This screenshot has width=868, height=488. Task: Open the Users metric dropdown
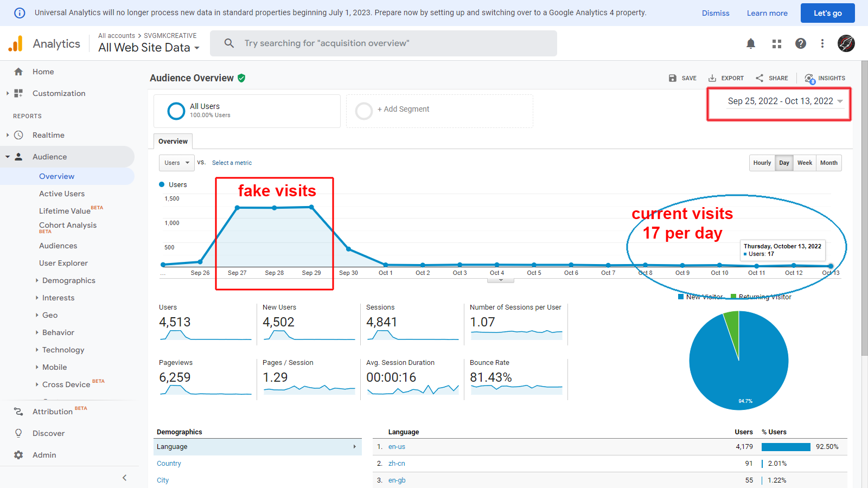[177, 163]
